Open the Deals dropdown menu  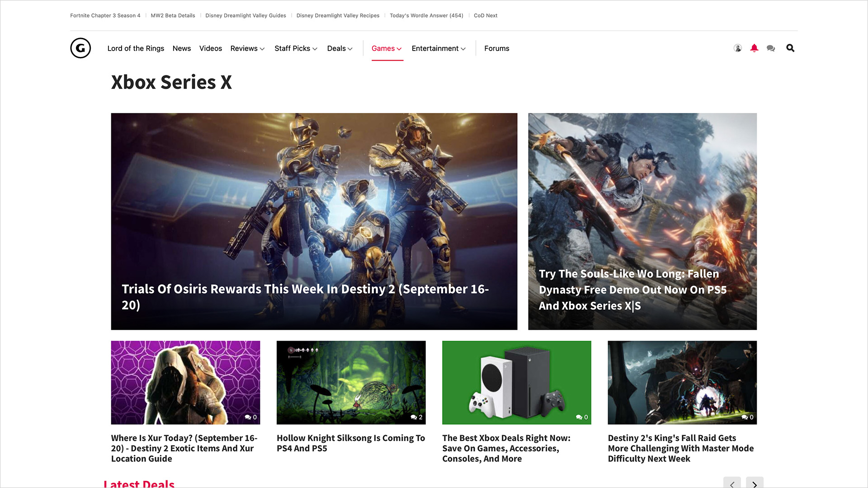(340, 48)
